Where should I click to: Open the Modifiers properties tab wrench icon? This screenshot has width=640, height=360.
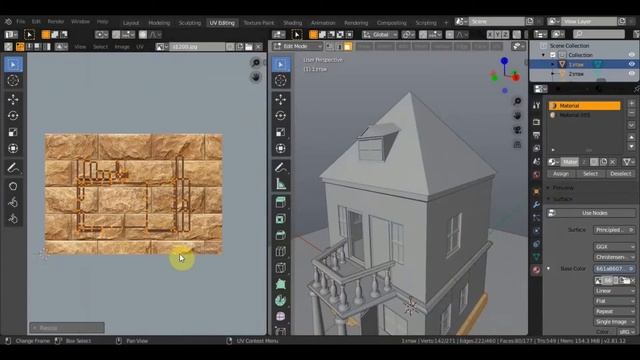pyautogui.click(x=536, y=204)
